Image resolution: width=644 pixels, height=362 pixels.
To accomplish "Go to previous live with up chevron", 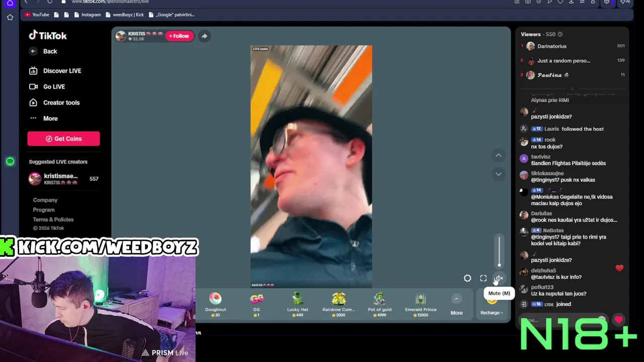I will (499, 155).
